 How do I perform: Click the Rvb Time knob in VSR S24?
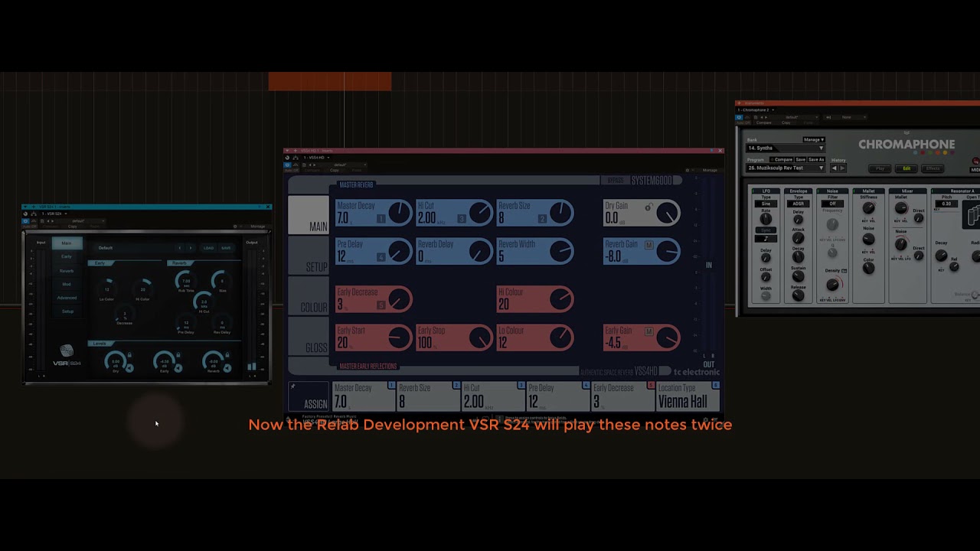(186, 281)
